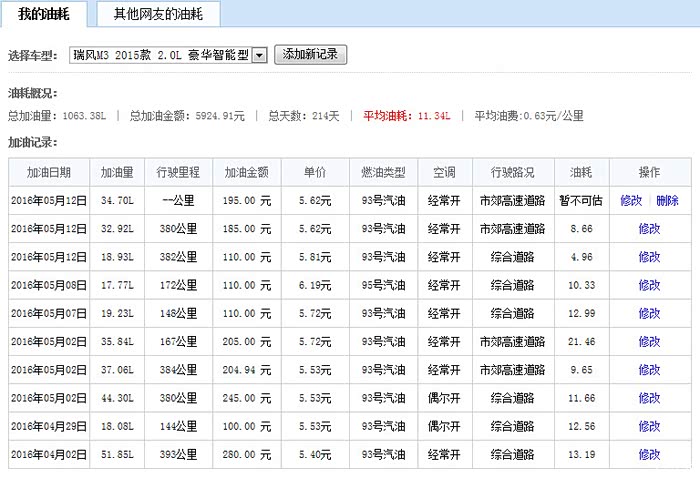Click 删除 for the 34.70L refuel record
Image resolution: width=700 pixels, height=478 pixels.
coord(667,200)
